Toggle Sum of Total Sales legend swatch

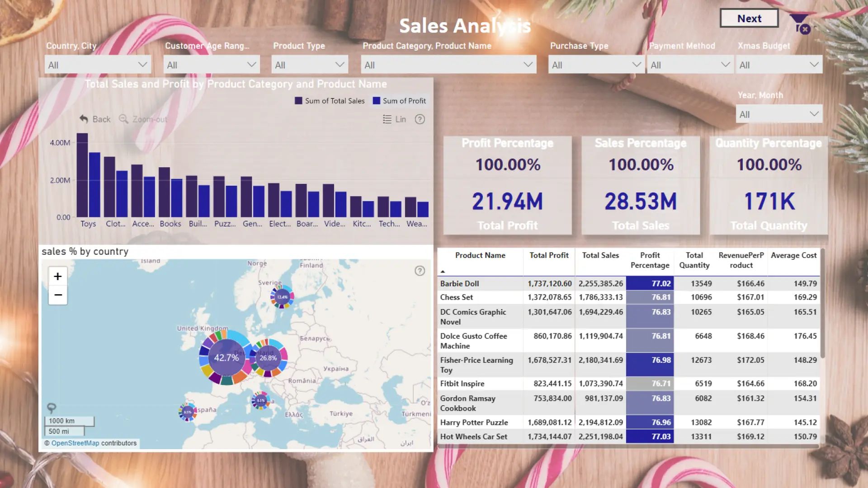click(298, 101)
